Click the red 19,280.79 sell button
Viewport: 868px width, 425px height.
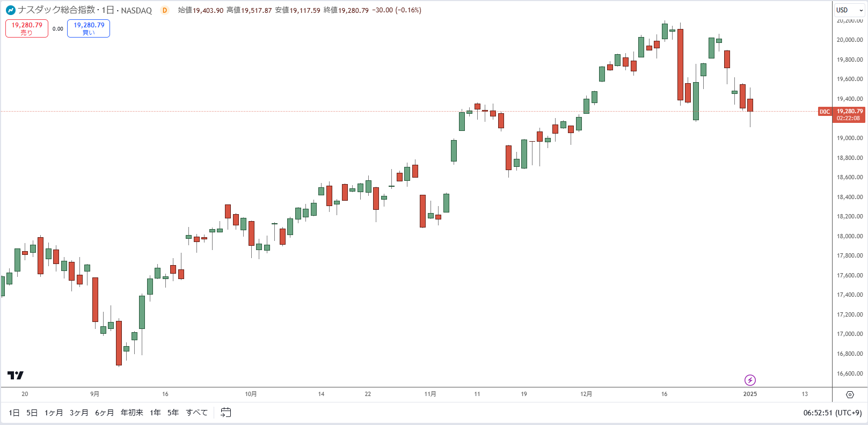click(27, 28)
